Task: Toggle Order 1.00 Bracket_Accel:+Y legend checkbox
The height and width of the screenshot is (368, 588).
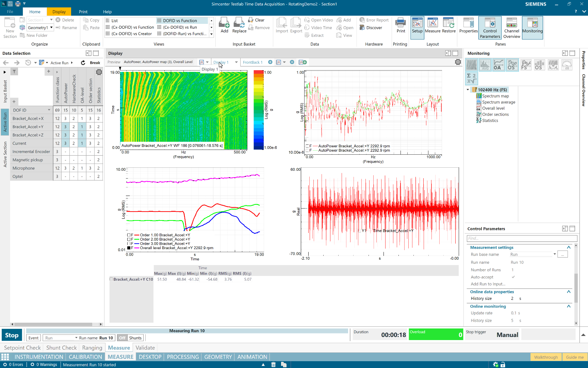Action: (129, 235)
